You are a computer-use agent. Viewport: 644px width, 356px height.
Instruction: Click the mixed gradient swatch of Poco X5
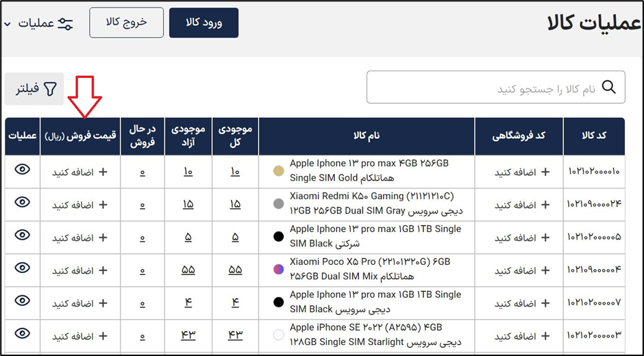(x=279, y=269)
